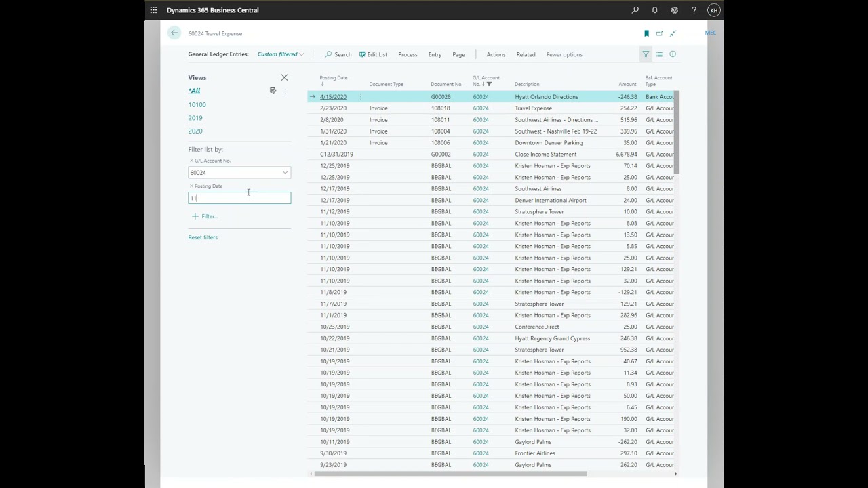Select the 10100 view

[197, 104]
